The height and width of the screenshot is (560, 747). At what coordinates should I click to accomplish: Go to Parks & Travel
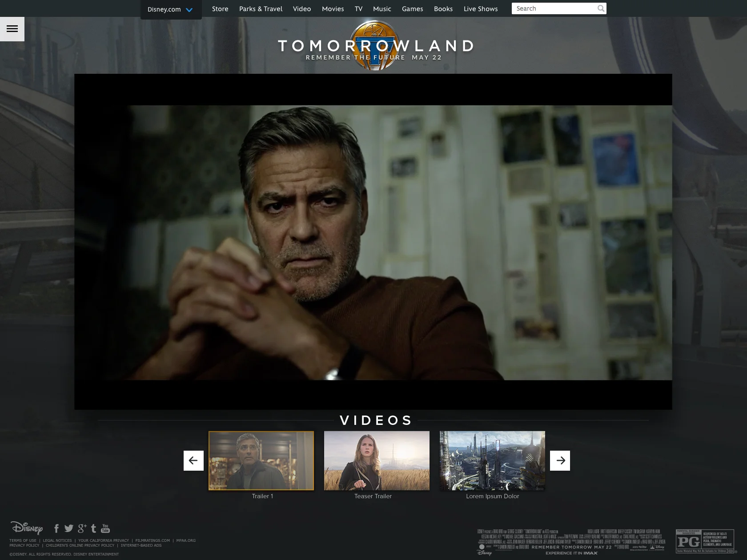click(261, 9)
